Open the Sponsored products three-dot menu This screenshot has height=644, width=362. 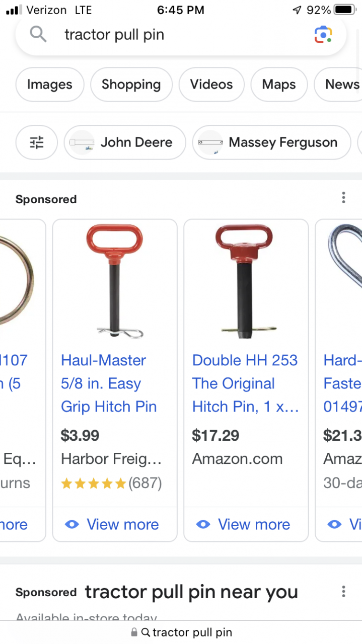coord(343,197)
